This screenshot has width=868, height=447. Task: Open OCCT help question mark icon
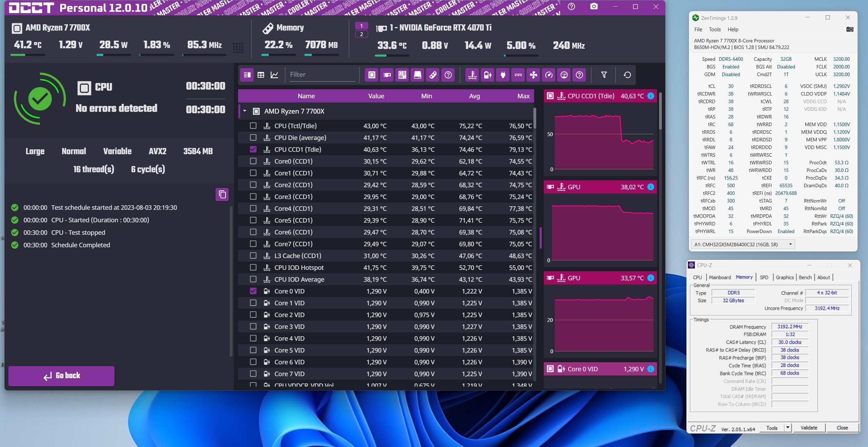(571, 7)
